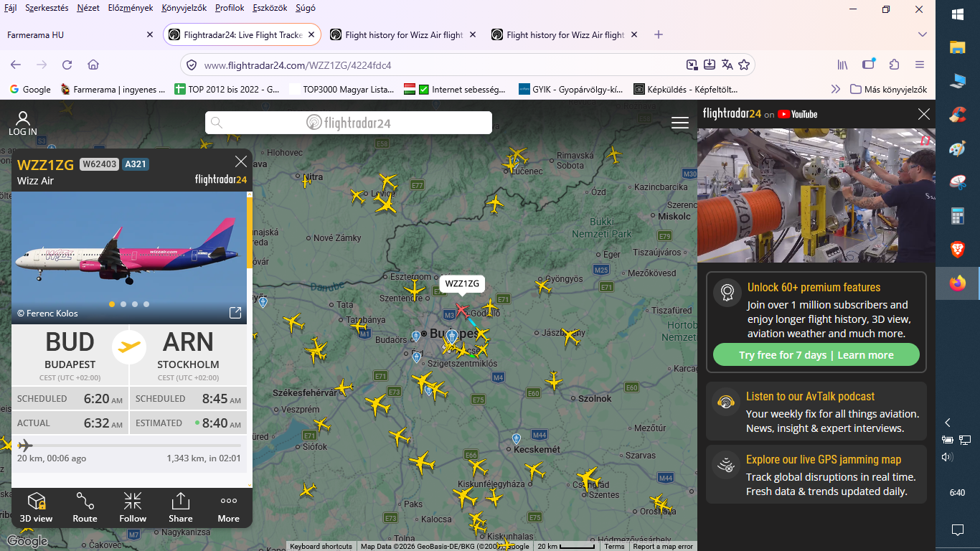Viewport: 980px width, 551px height.
Task: Open the live GPS jamming map card
Action: (816, 475)
